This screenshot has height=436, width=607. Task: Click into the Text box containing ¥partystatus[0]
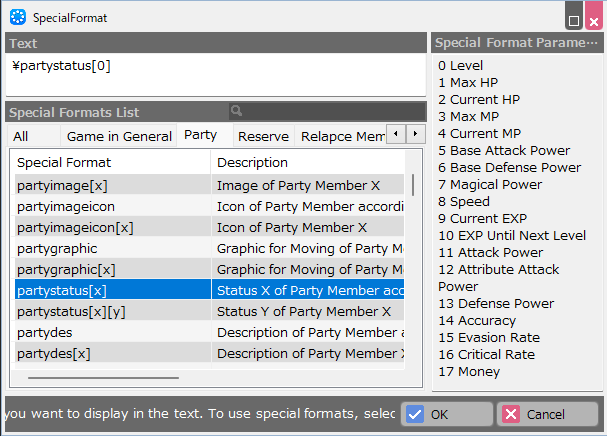(x=216, y=74)
